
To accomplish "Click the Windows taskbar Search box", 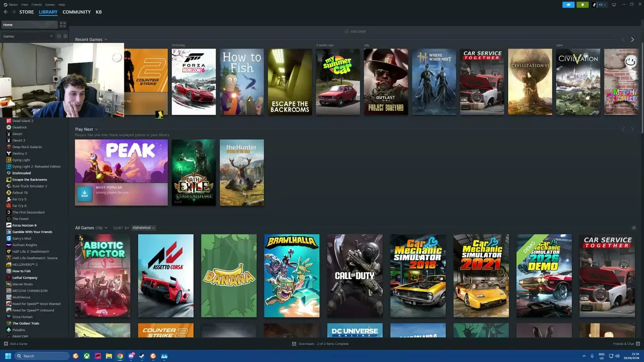I will (x=42, y=356).
